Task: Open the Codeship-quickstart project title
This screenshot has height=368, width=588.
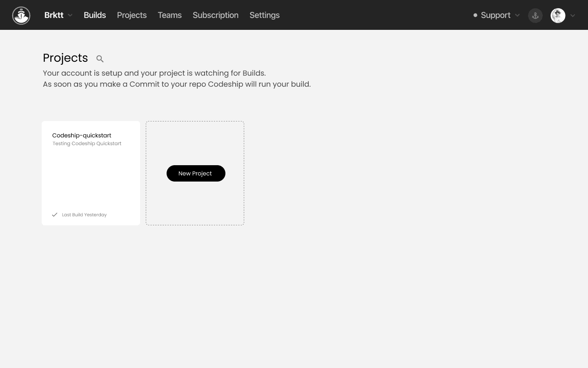Action: coord(82,135)
